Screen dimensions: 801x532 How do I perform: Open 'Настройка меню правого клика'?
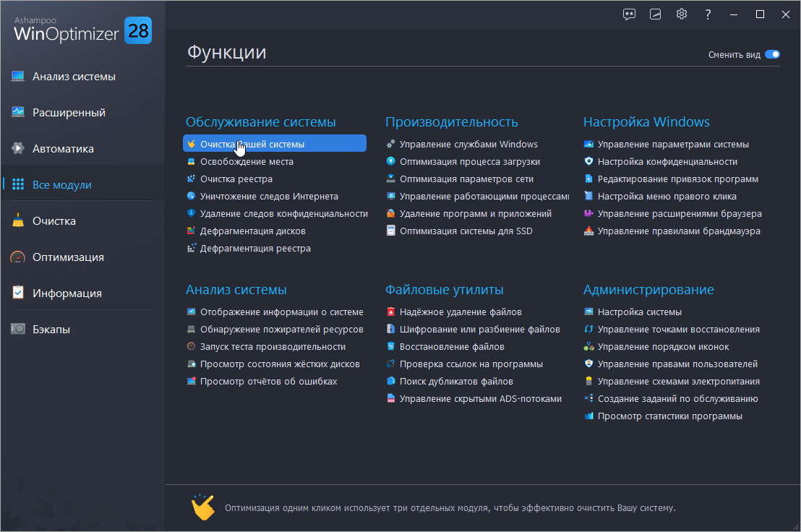point(667,196)
